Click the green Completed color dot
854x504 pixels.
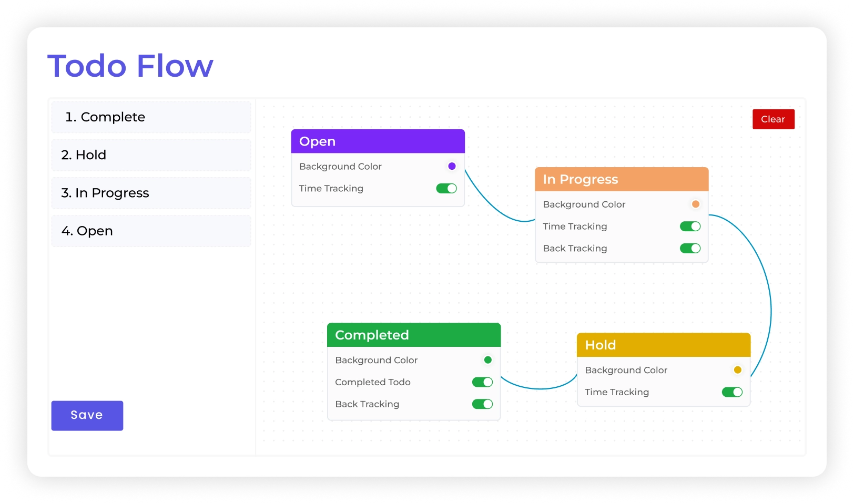488,360
